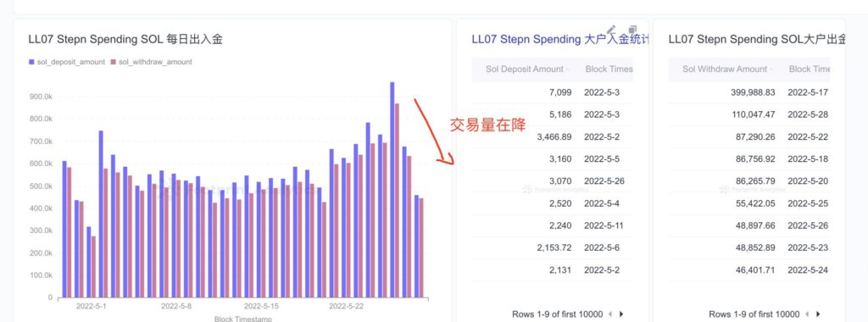Click Block Timestamp header in withdraw table
The width and height of the screenshot is (868, 322).
(810, 69)
